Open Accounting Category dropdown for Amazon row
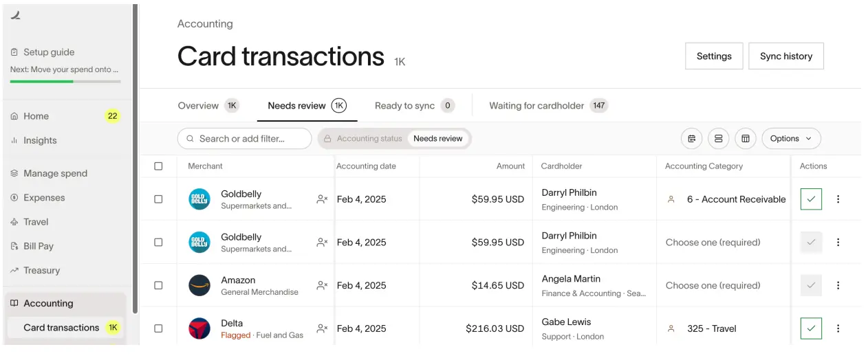Screen dimensions: 868x358 pyautogui.click(x=713, y=285)
